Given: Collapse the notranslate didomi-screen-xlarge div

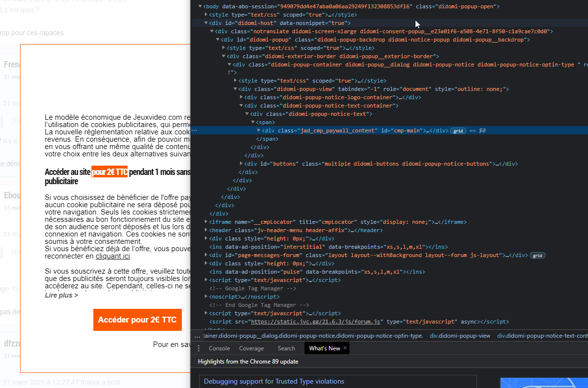Looking at the screenshot, I should click(x=212, y=31).
